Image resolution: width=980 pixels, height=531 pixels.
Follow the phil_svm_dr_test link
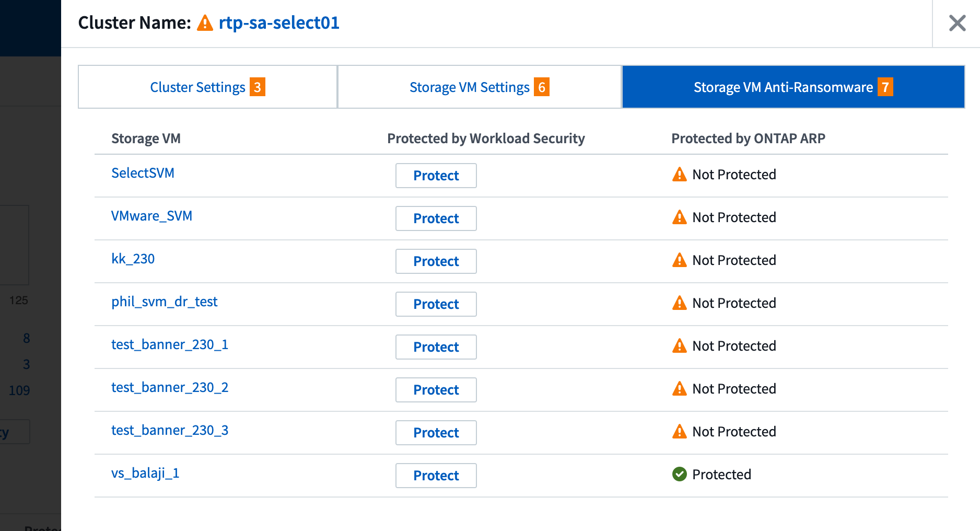pos(164,302)
